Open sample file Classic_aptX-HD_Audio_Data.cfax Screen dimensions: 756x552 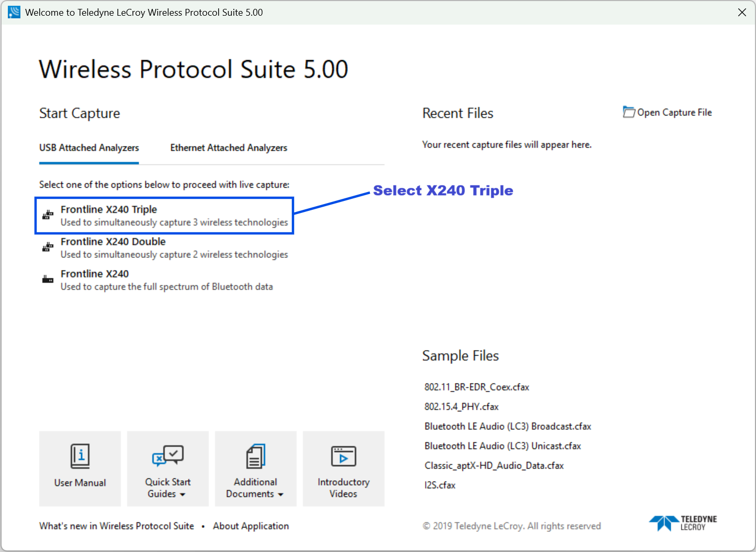494,466
